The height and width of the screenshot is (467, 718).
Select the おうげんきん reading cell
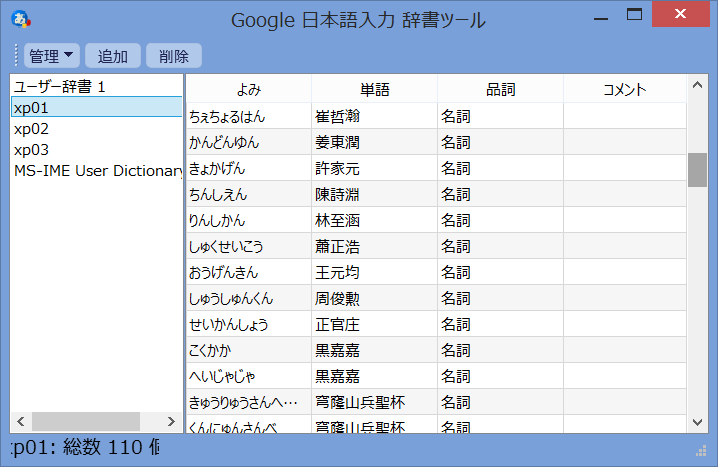tap(249, 272)
